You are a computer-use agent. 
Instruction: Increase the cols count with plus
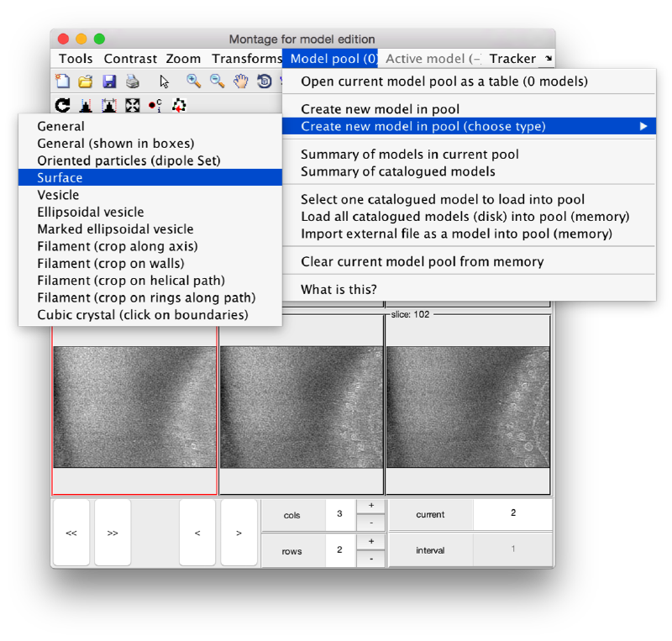click(370, 506)
